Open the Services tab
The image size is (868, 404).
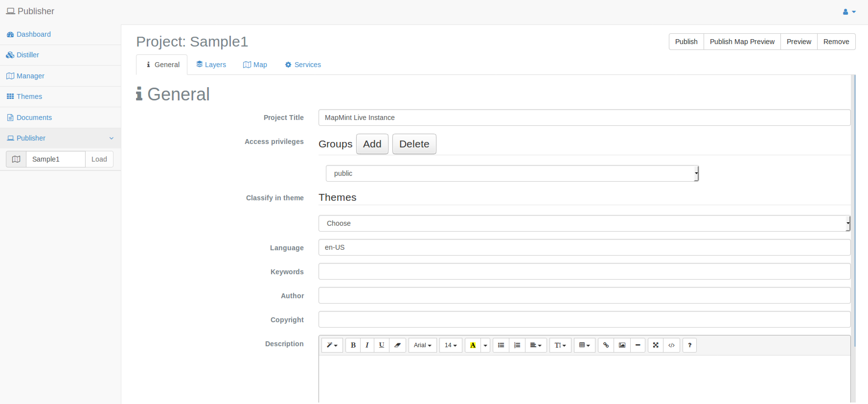(x=303, y=64)
